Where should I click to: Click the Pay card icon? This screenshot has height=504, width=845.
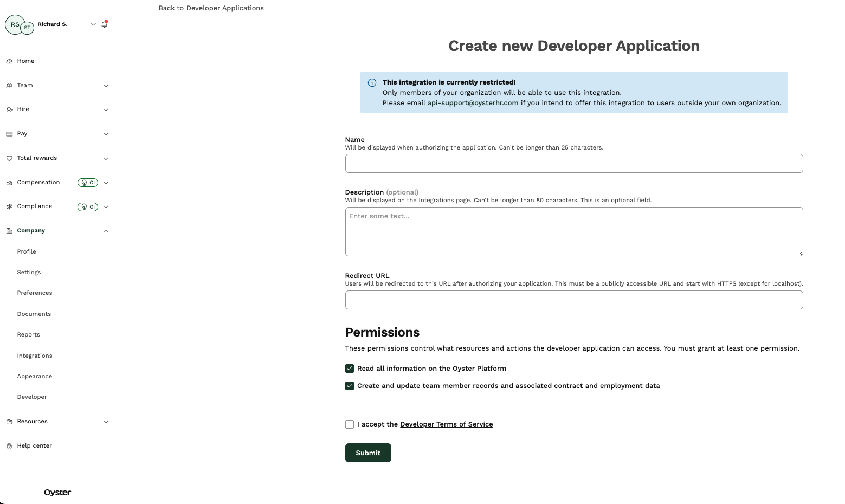tap(9, 133)
